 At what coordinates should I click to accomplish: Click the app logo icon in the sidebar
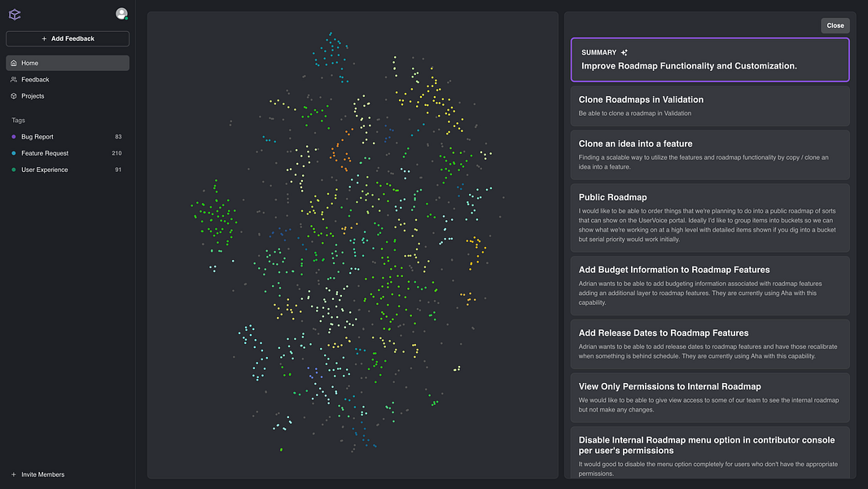15,15
